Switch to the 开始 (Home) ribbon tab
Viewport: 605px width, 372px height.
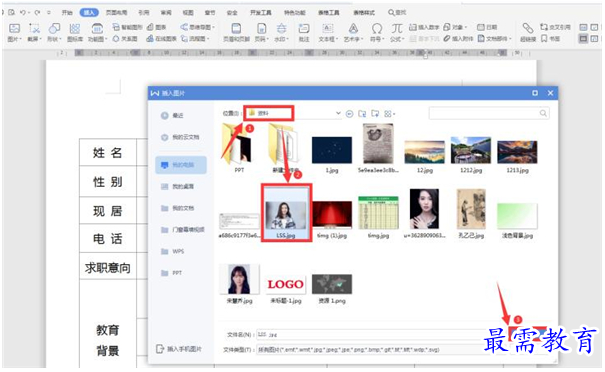67,12
